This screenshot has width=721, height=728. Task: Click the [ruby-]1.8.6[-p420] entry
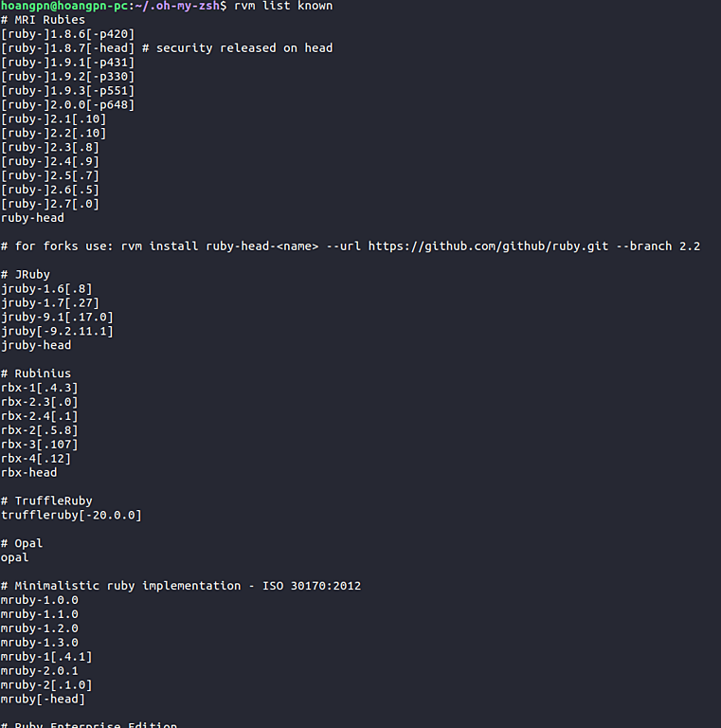(x=67, y=34)
